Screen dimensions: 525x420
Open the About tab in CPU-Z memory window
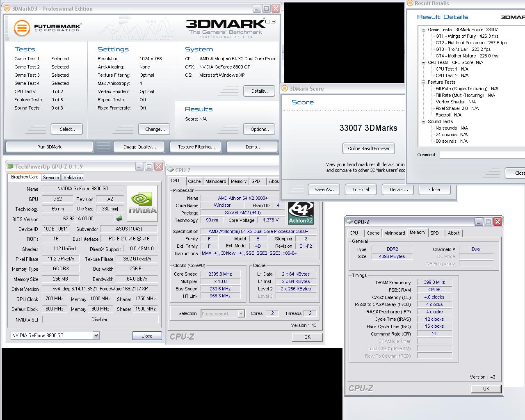tap(454, 233)
